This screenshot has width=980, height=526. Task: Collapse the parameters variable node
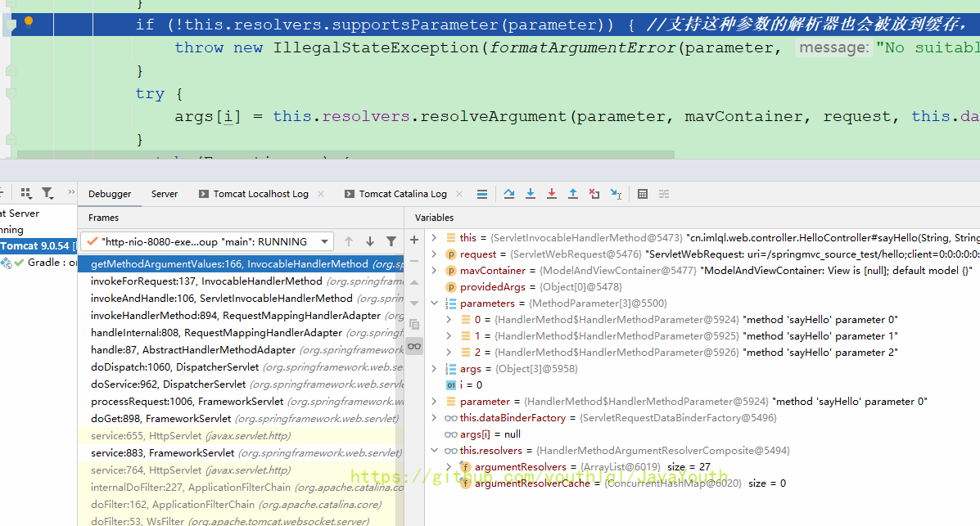(435, 303)
